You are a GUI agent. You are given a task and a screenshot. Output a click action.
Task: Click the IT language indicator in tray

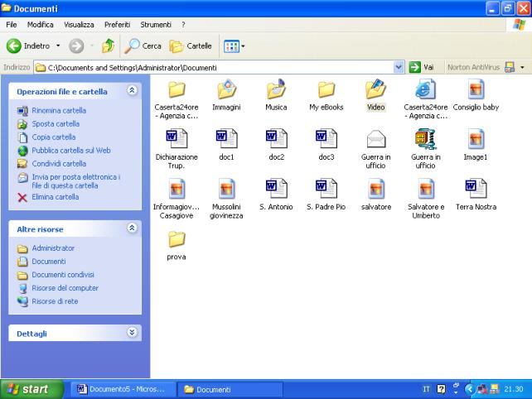426,389
